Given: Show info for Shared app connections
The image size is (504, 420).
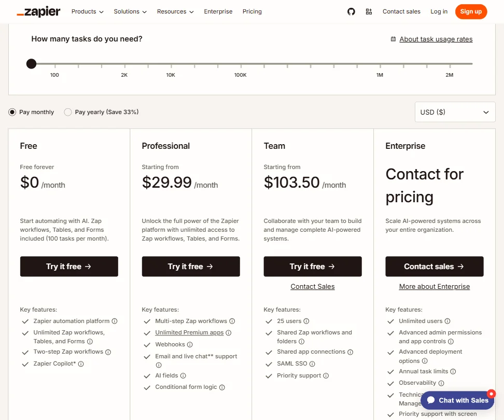Looking at the screenshot, I should [351, 352].
